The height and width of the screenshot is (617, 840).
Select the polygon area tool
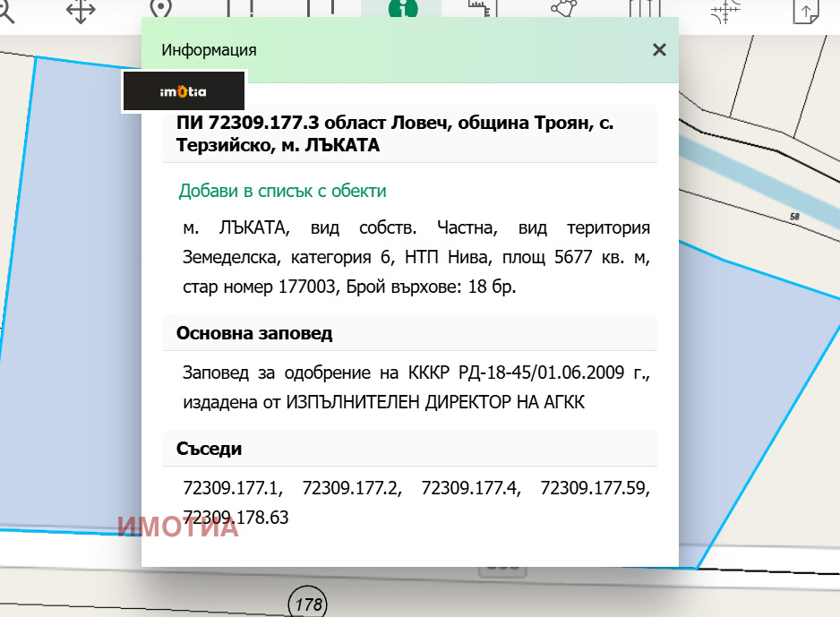click(562, 9)
